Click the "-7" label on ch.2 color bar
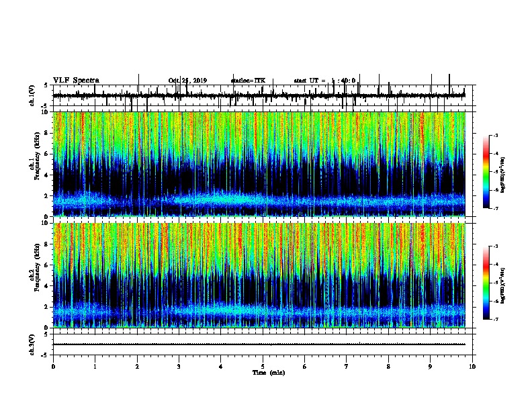The height and width of the screenshot is (411, 532). tap(496, 319)
